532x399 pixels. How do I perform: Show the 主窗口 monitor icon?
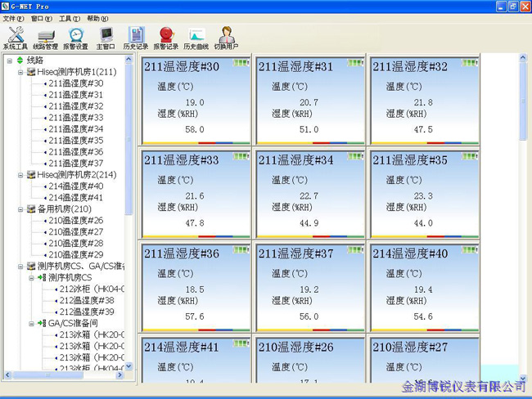pyautogui.click(x=106, y=38)
